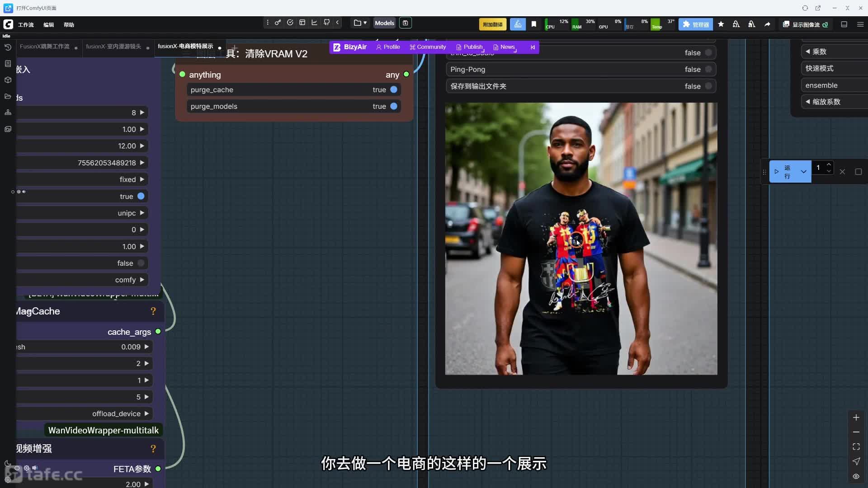Click the three-dot drag handle in toolbar
Screen dimensions: 868x488
(x=268, y=23)
